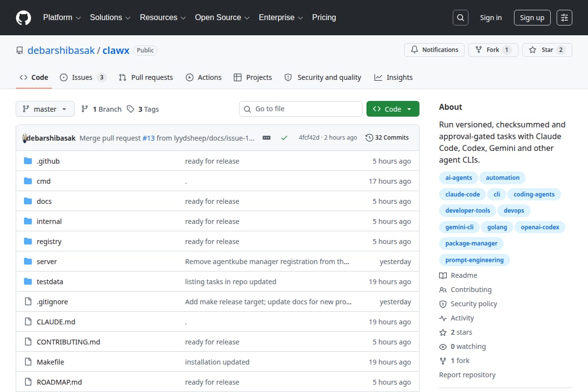
Task: Click the server folder icon
Action: tap(28, 262)
